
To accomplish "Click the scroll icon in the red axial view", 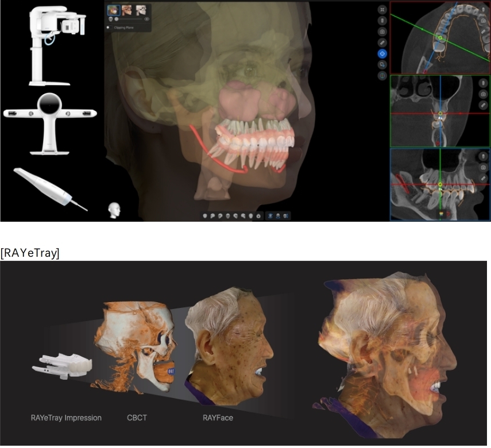I will coord(484,10).
